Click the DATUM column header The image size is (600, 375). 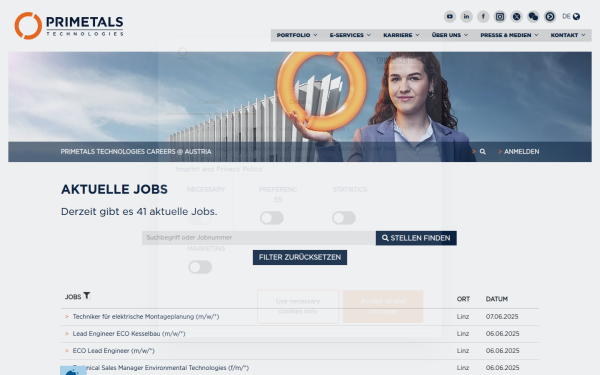point(497,299)
